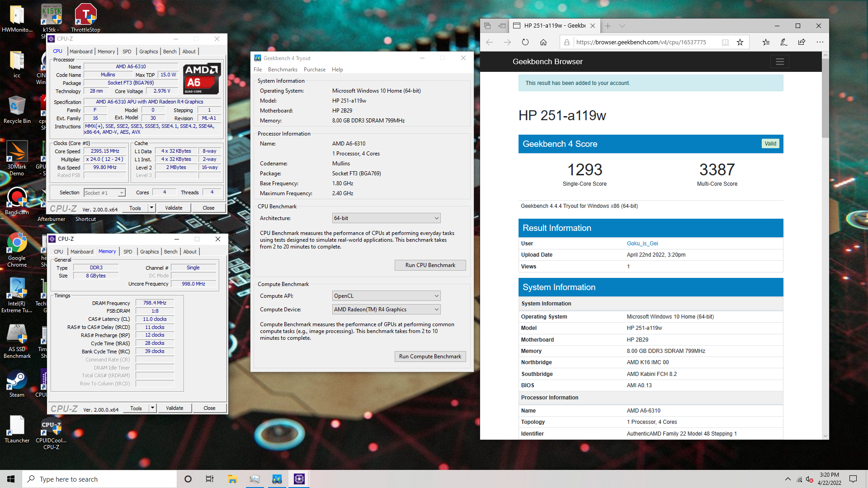This screenshot has width=868, height=488.
Task: Launch Intel Extreme Tuning shortcut
Action: pos(17,296)
